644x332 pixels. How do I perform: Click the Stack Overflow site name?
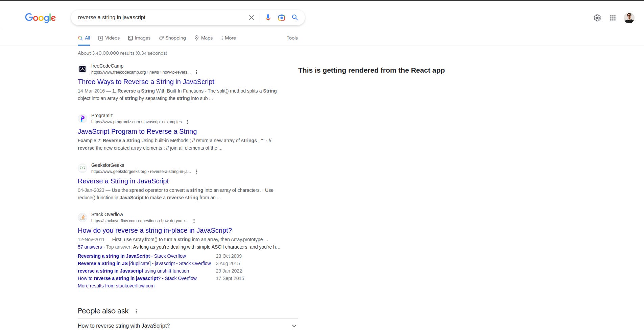(107, 214)
